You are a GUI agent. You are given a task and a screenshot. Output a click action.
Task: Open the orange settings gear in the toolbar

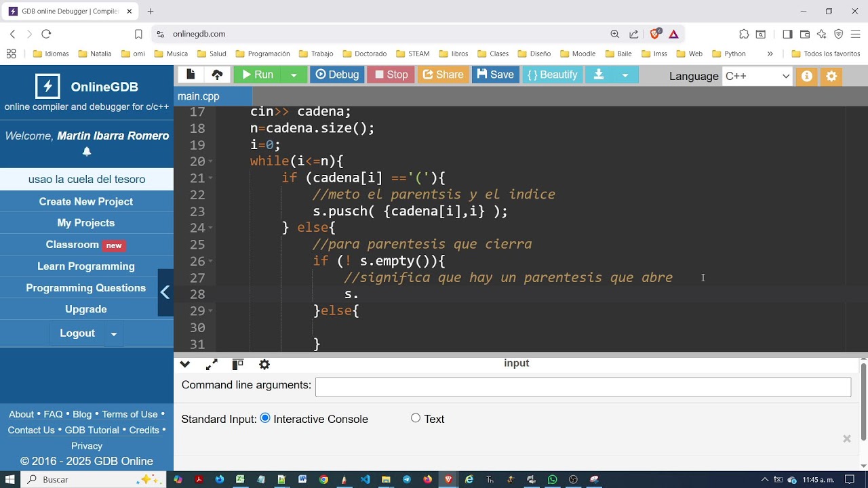tap(831, 76)
